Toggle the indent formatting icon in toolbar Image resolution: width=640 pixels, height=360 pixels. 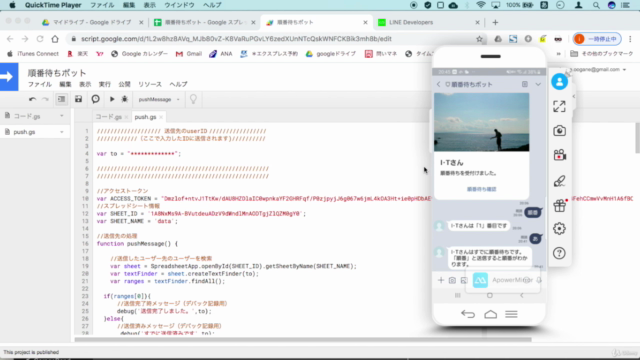[61, 99]
